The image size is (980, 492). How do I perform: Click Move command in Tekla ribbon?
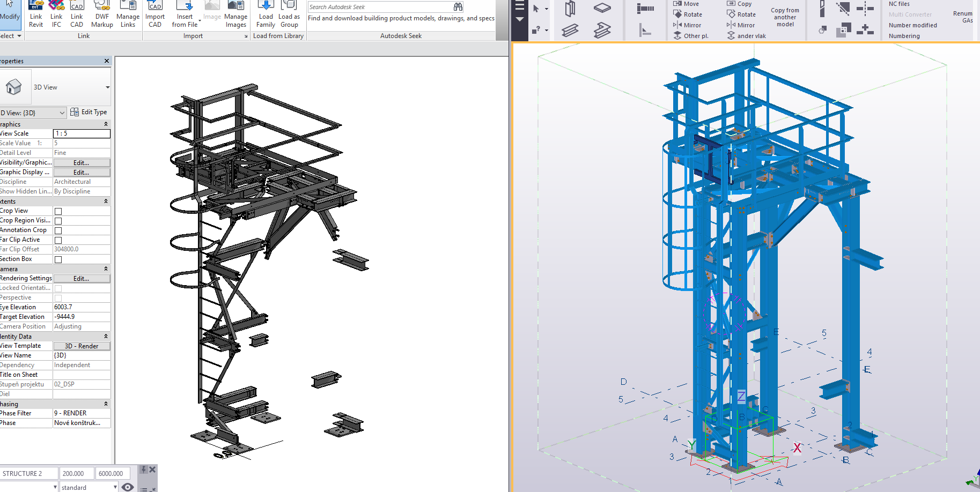686,4
